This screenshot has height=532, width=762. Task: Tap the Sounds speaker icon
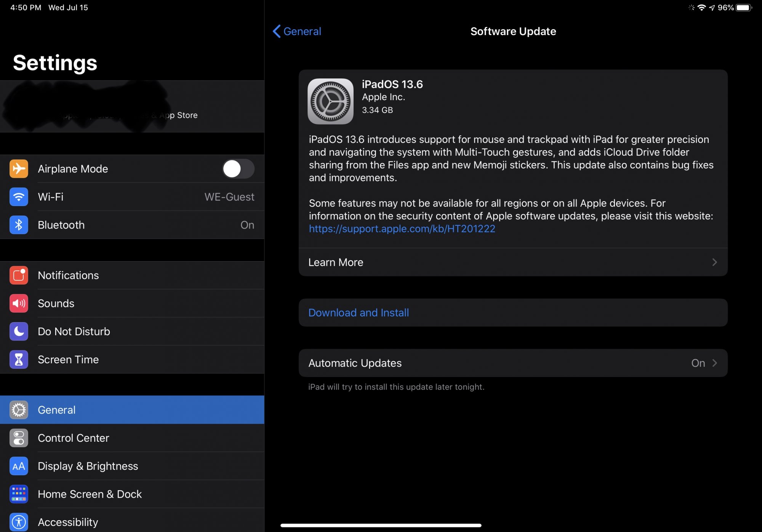pyautogui.click(x=19, y=304)
